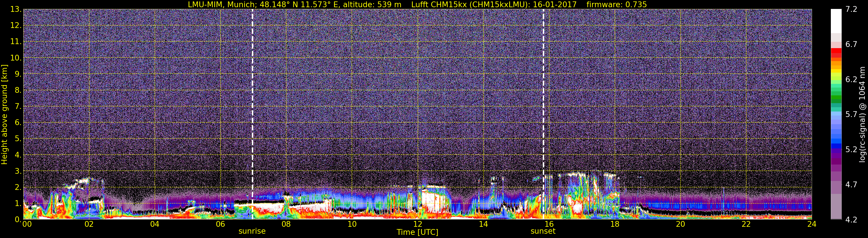Click the '10.' km height axis tick label
Screen dimensions: 868x238
(x=16, y=58)
